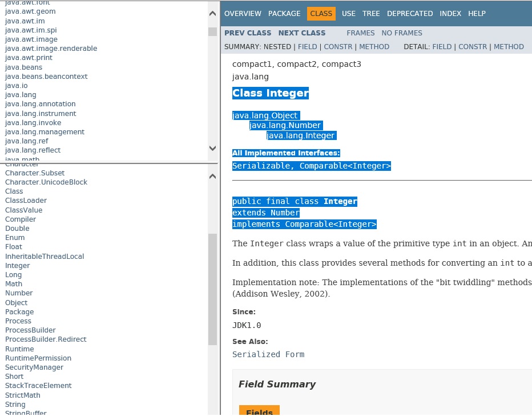
Task: Open package java.lang.annotation
Action: click(41, 103)
